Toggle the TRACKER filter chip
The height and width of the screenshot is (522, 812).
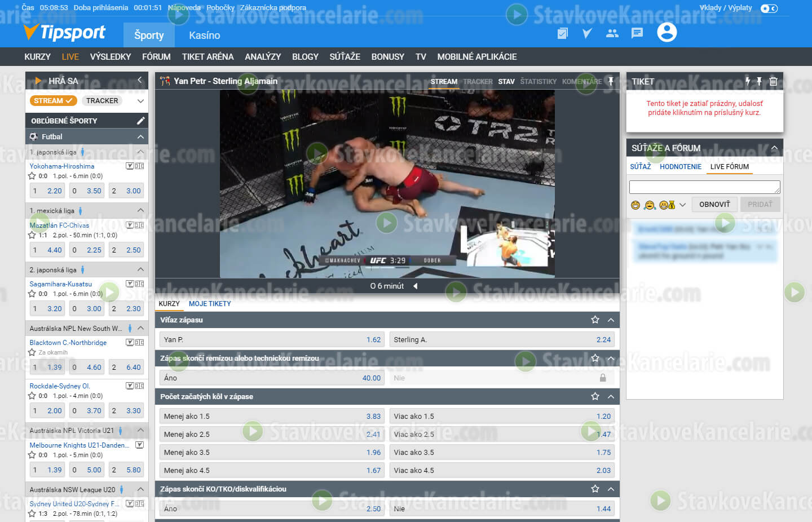pyautogui.click(x=102, y=101)
